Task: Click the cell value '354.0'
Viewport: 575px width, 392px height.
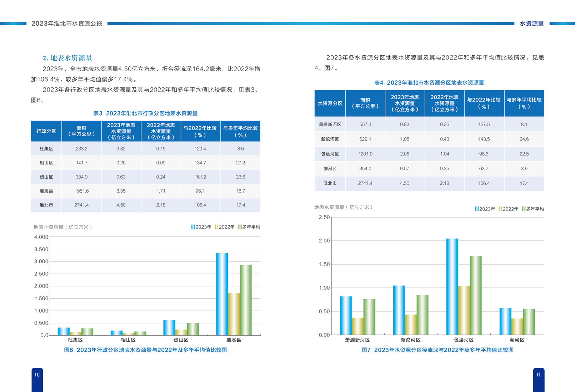Action: 365,169
